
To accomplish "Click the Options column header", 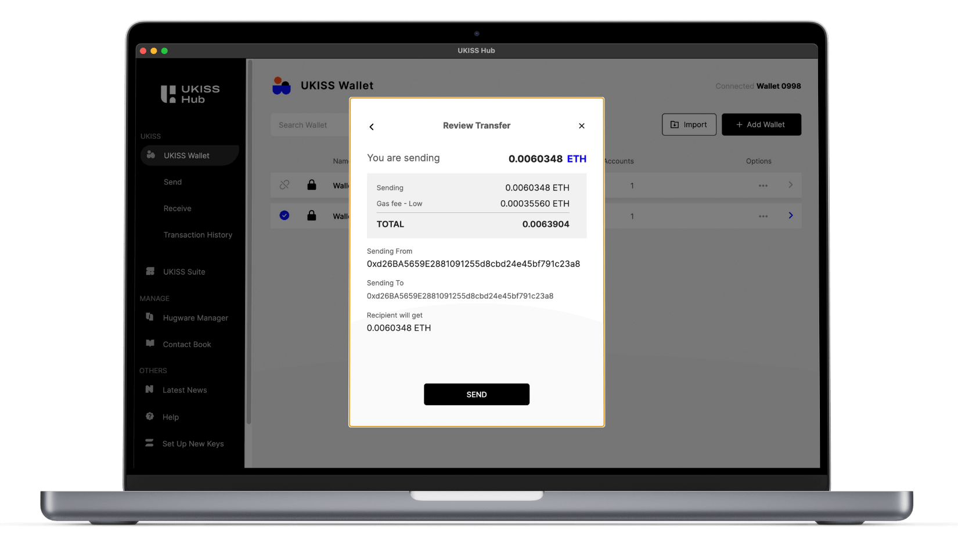I will [x=758, y=161].
